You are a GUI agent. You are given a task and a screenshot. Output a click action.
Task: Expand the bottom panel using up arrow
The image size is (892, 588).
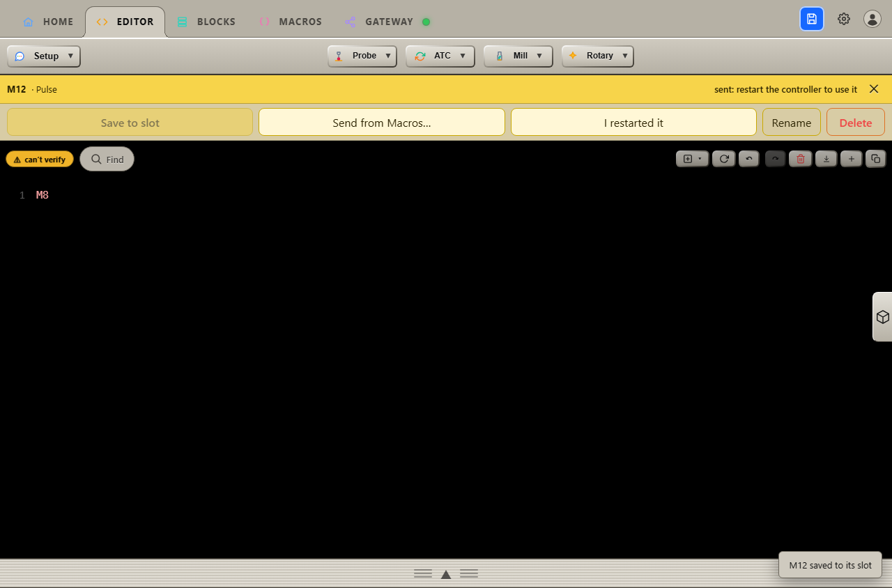pyautogui.click(x=446, y=574)
